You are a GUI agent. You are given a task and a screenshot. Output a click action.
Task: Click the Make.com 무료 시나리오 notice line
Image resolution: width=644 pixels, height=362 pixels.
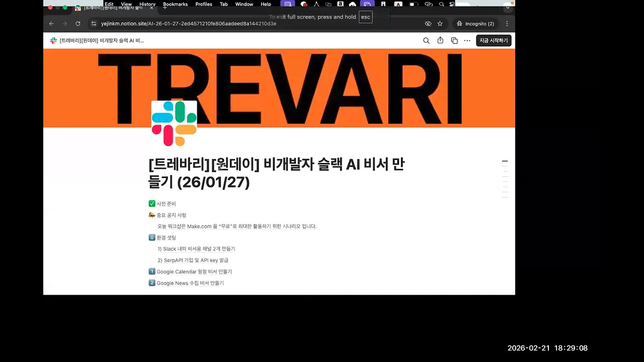pos(237,226)
